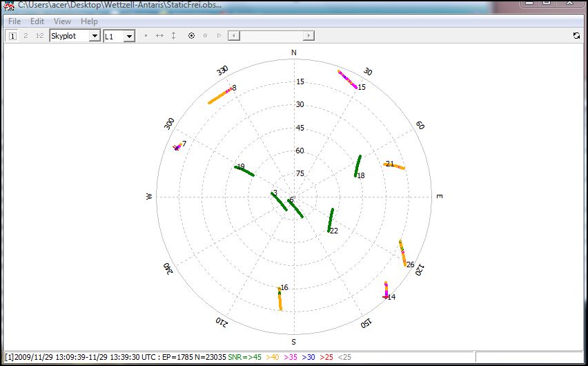Toggle the 1-2 difference button
Image resolution: width=588 pixels, height=366 pixels.
(x=39, y=36)
